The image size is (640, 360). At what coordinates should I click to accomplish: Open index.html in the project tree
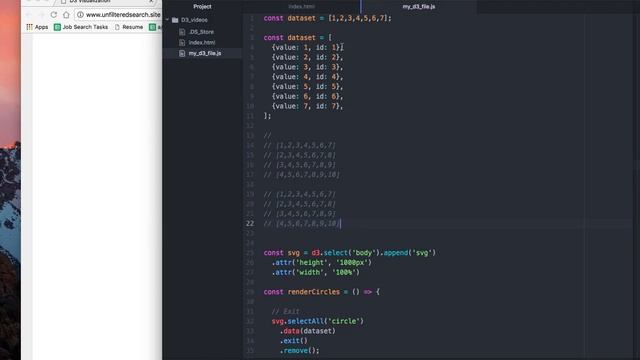pos(202,42)
